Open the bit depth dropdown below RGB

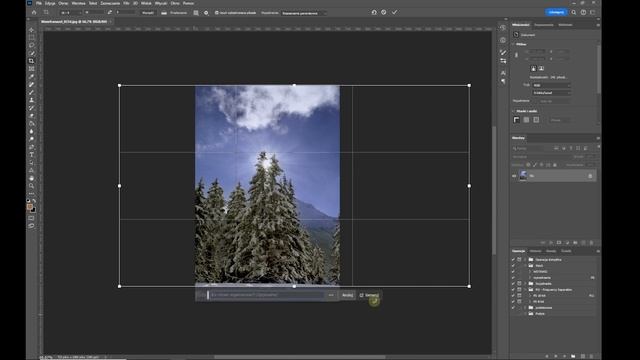pos(551,93)
